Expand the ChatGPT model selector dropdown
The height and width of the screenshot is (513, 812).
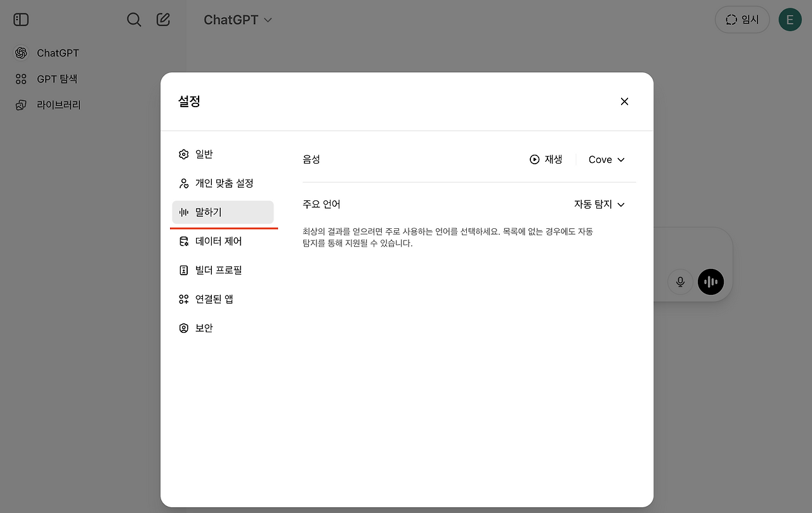tap(238, 20)
